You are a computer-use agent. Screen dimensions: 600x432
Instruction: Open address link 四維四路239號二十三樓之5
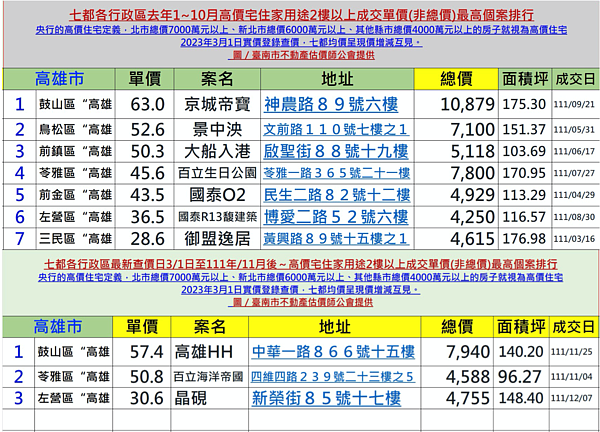point(333,377)
